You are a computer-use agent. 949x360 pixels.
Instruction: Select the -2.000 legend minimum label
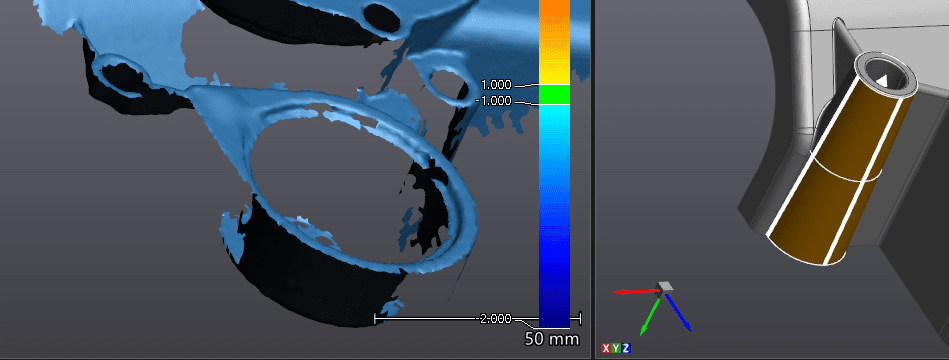click(x=495, y=318)
